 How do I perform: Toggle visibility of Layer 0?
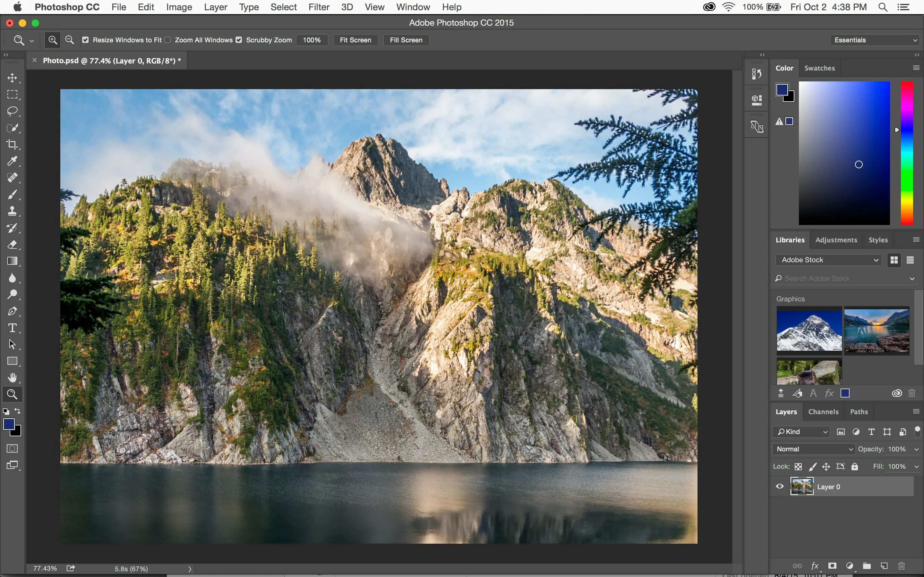tap(780, 487)
